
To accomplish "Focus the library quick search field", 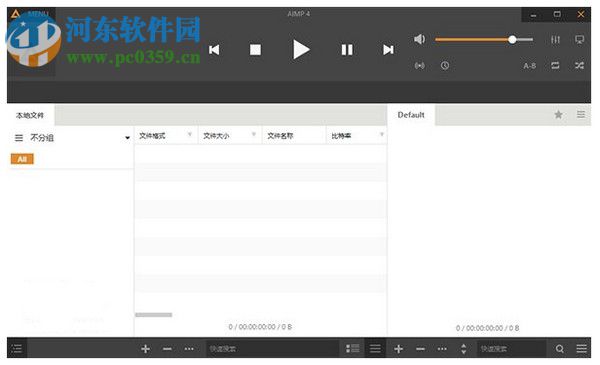I will [x=272, y=349].
